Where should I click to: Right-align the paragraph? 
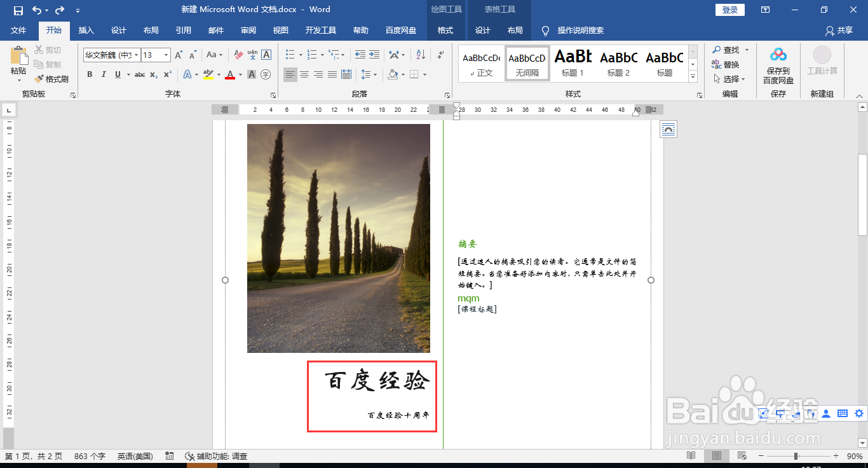pos(318,74)
